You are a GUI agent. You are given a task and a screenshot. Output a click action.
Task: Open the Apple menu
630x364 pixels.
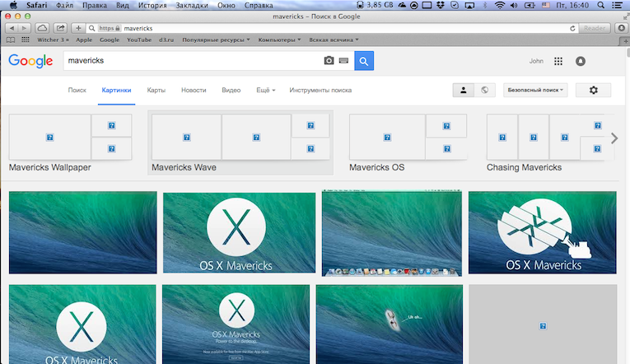click(x=13, y=5)
